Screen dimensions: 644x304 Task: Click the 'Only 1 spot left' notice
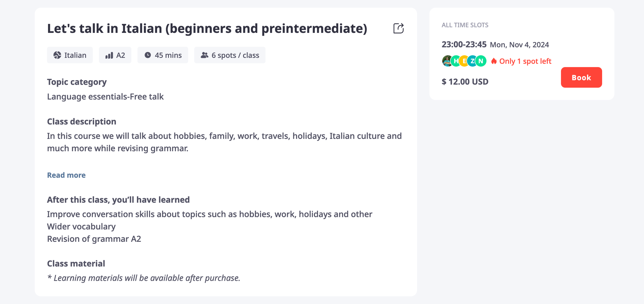click(525, 61)
